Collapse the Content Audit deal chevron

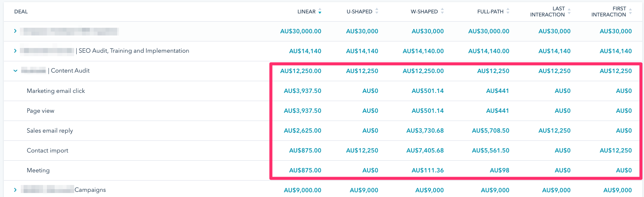pyautogui.click(x=15, y=71)
